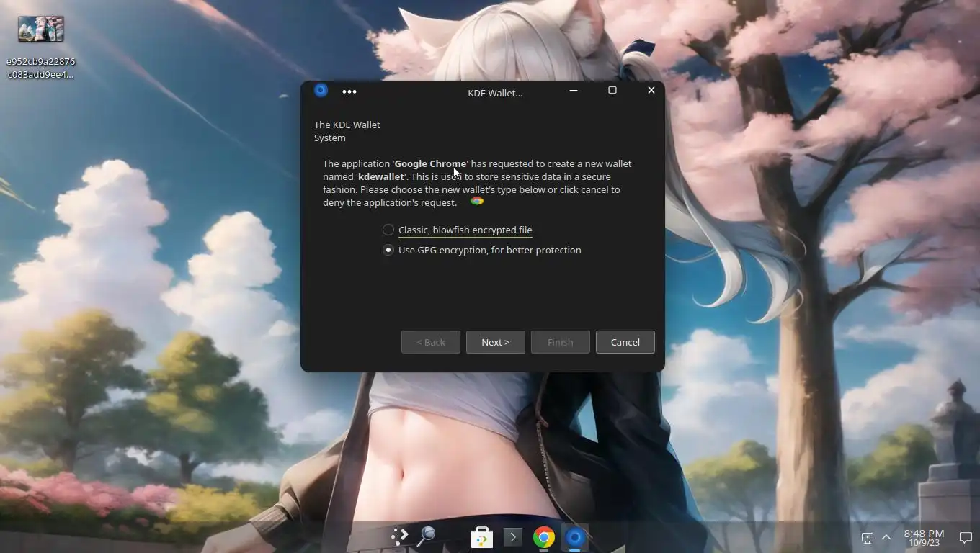
Task: Cancel the KDE Wallet request
Action: tap(625, 342)
